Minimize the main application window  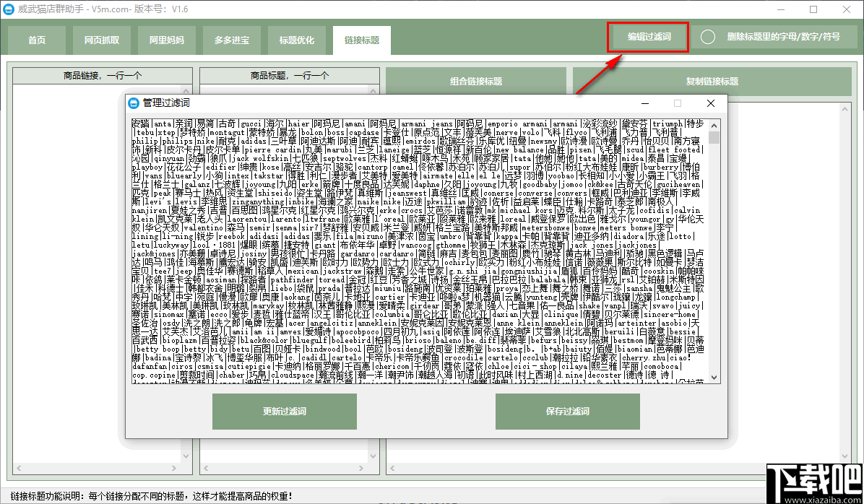coord(782,9)
